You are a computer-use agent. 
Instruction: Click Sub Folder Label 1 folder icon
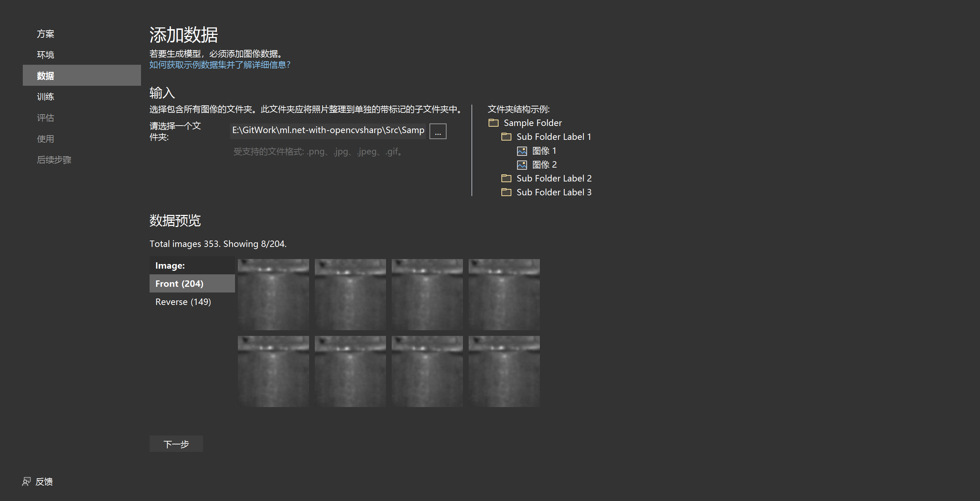[506, 137]
